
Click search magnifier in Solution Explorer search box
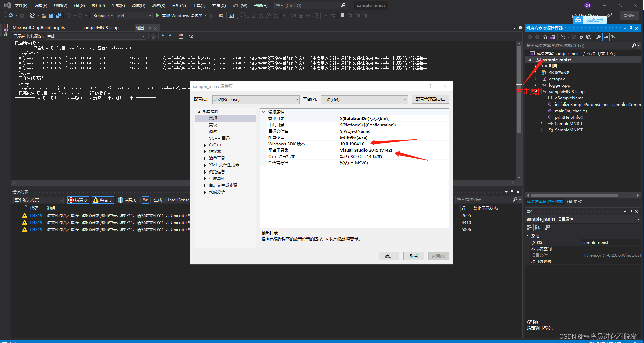pos(634,45)
